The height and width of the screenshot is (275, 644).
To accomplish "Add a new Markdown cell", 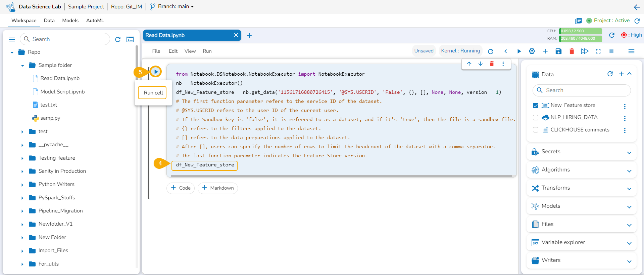I will [218, 188].
